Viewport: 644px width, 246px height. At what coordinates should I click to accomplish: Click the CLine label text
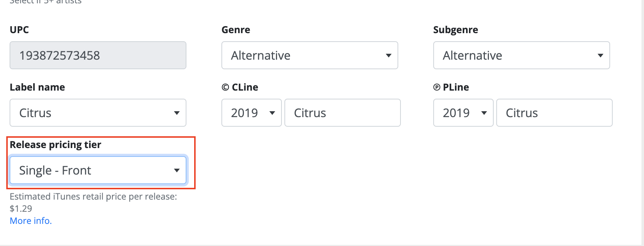click(245, 87)
